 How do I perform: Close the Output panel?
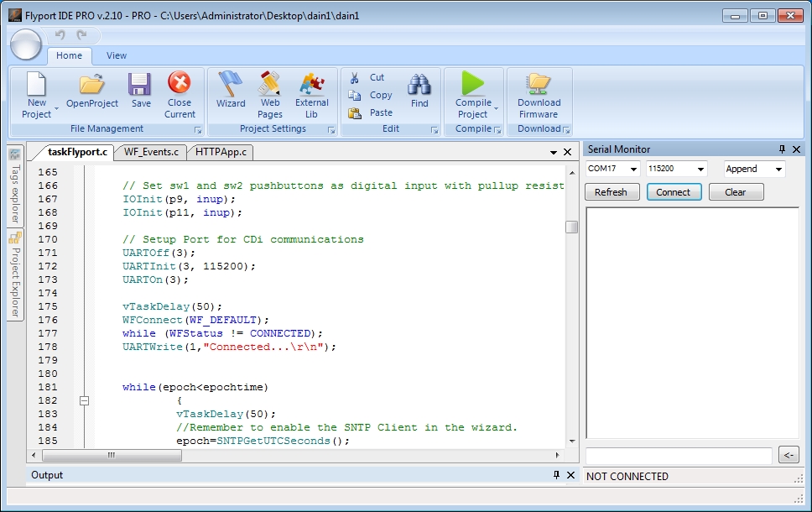click(570, 475)
